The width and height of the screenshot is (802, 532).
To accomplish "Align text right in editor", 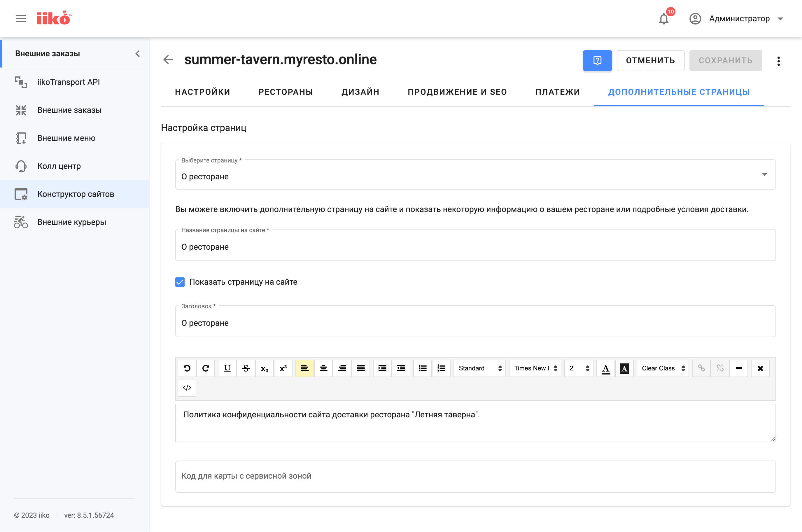I will coord(342,368).
